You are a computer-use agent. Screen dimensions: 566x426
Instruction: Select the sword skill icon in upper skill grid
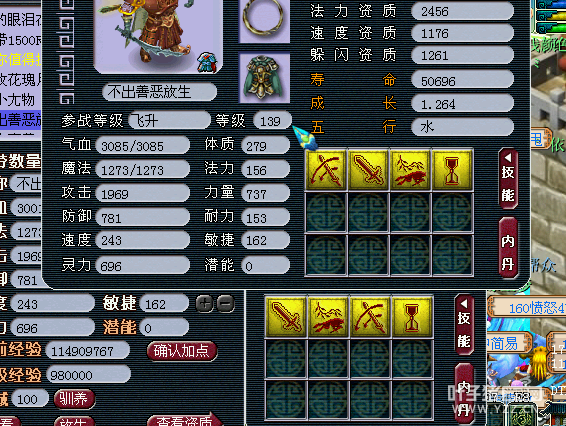click(x=368, y=170)
